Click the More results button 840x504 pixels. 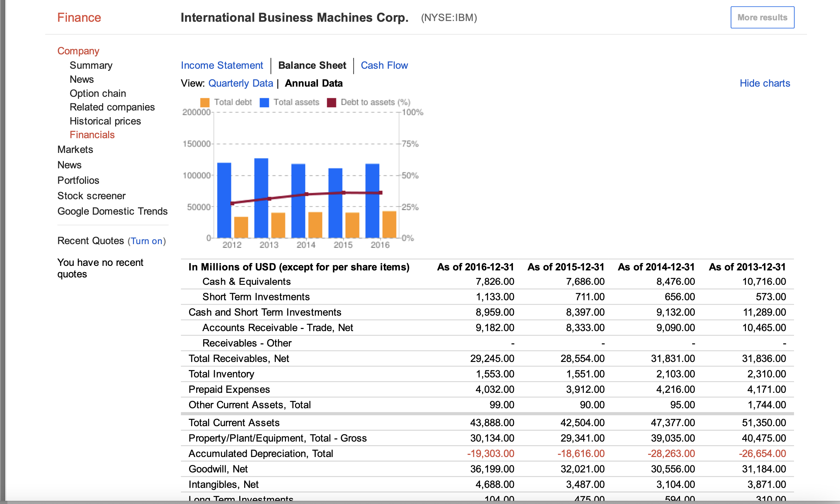762,18
